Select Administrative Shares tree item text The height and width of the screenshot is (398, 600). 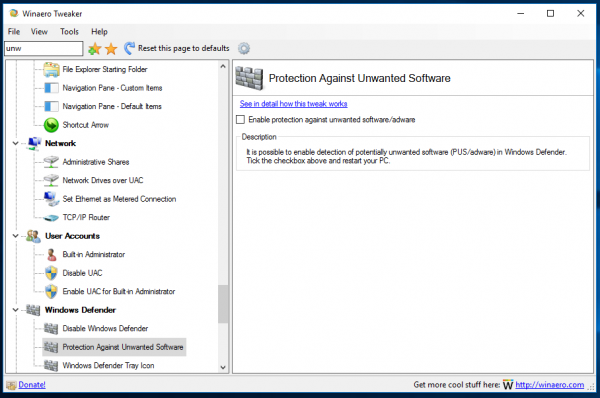96,162
